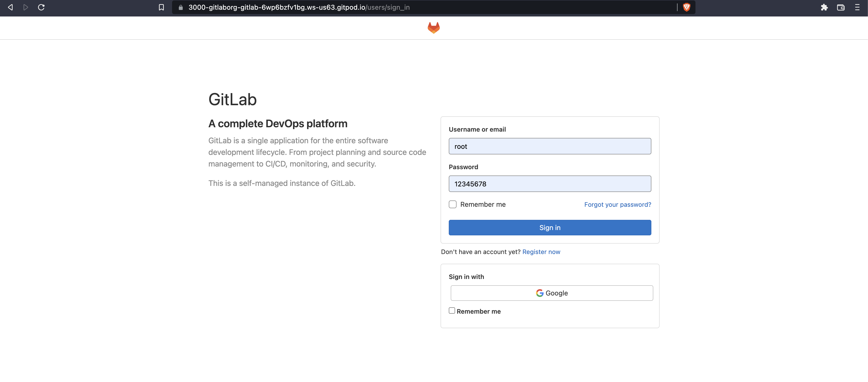Open Brave Shields lion icon
This screenshot has height=382, width=868.
click(x=687, y=8)
